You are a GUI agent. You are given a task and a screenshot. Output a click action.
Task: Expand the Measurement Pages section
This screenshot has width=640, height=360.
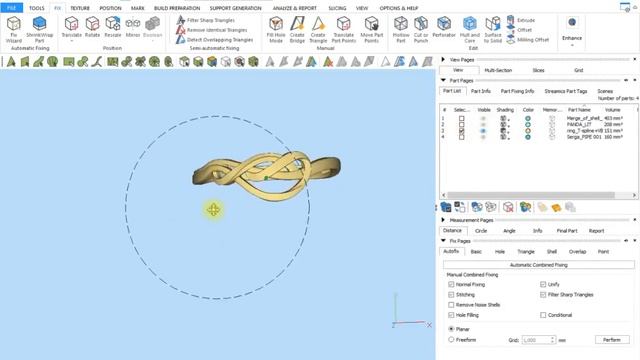[443, 220]
